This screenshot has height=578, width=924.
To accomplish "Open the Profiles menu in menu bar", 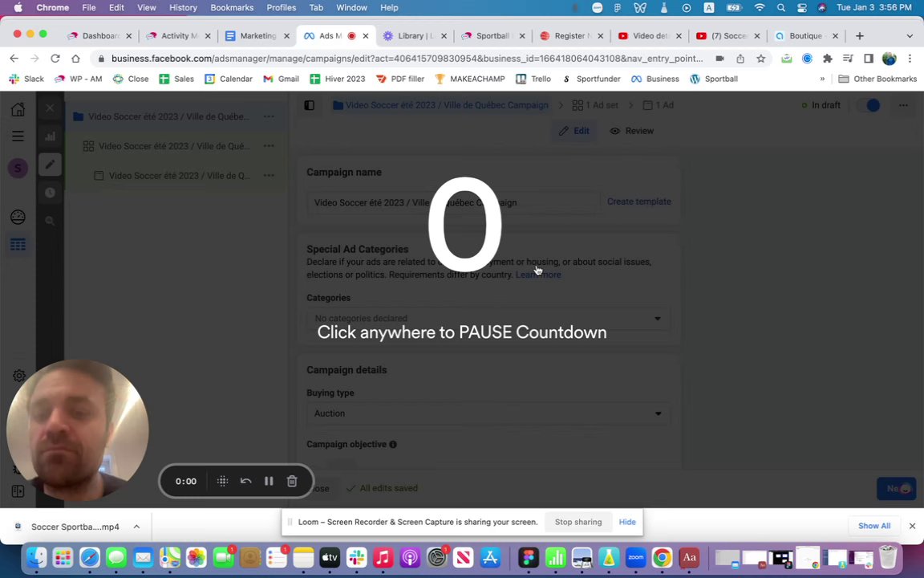I will [281, 8].
